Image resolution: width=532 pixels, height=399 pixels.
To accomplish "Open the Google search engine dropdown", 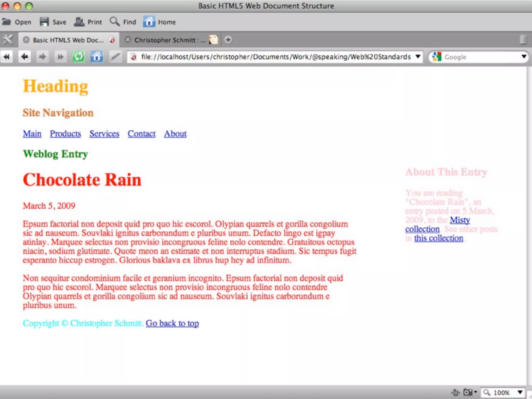I will pyautogui.click(x=524, y=57).
